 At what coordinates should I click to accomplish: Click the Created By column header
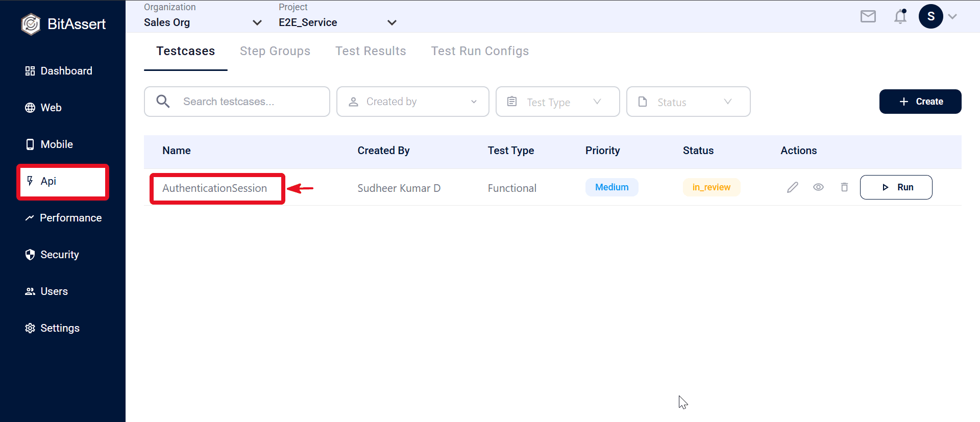[x=383, y=151]
